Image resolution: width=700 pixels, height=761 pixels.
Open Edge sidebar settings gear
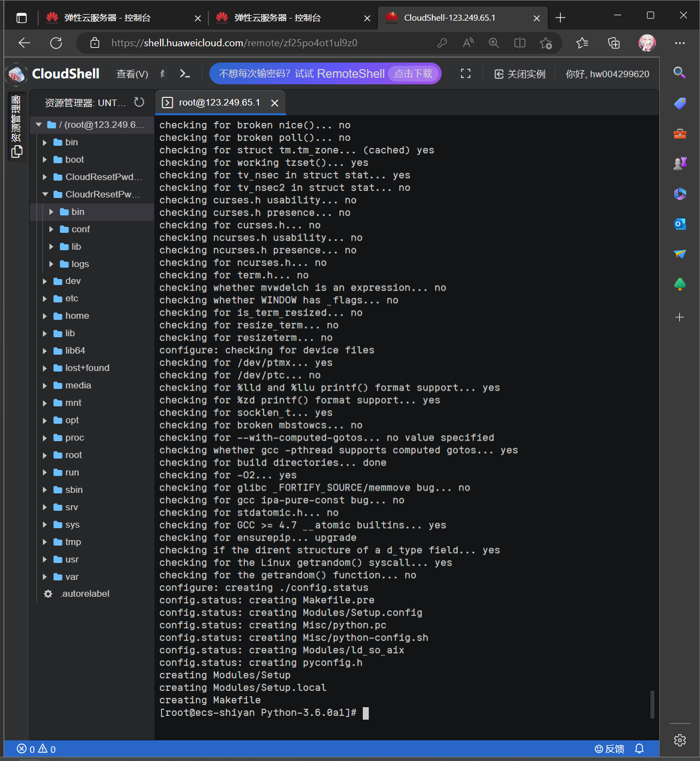(x=680, y=740)
